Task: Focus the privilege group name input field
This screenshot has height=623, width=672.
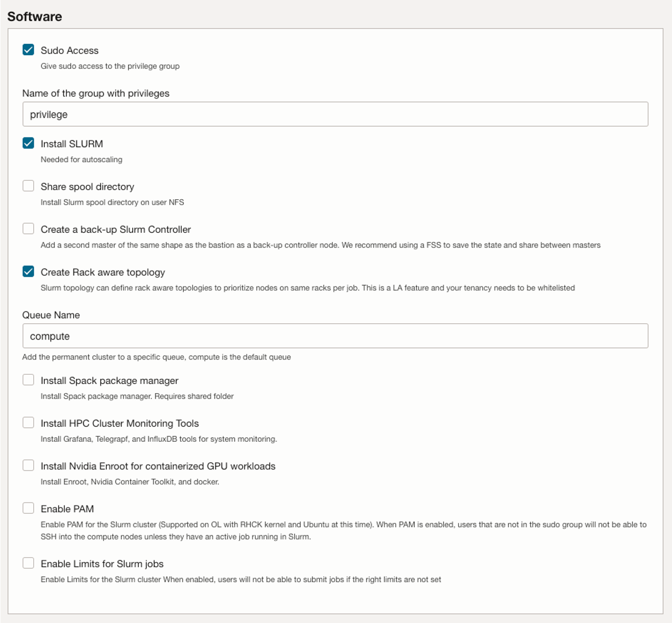Action: coord(335,114)
